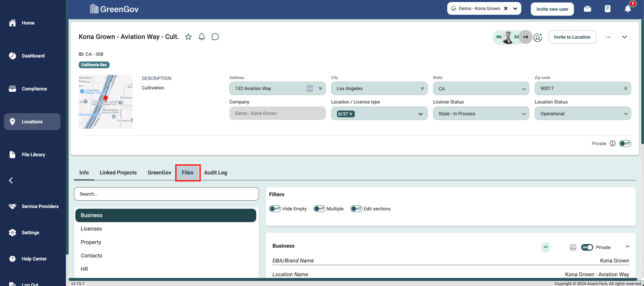Open the Compliance section in the sidebar
Viewport: 644px width, 286px height.
(28, 89)
